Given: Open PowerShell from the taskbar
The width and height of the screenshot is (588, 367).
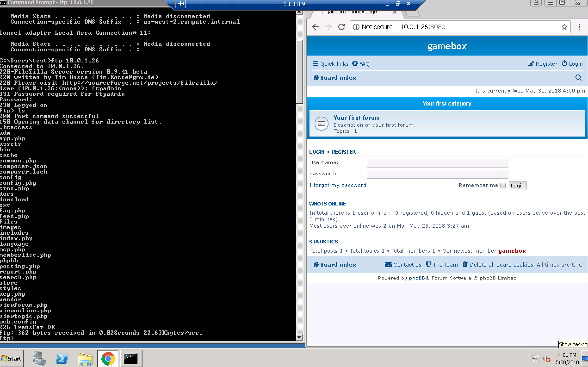Looking at the screenshot, I should 62,358.
